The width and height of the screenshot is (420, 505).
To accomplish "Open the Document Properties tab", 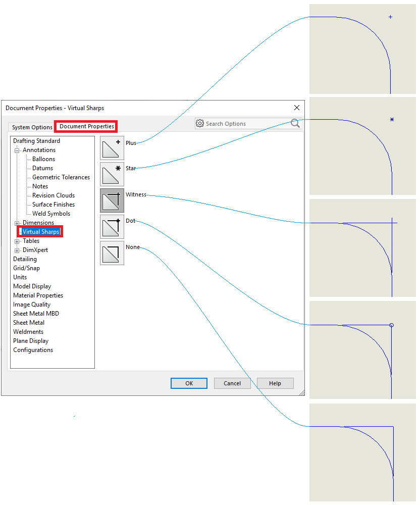I will point(86,126).
